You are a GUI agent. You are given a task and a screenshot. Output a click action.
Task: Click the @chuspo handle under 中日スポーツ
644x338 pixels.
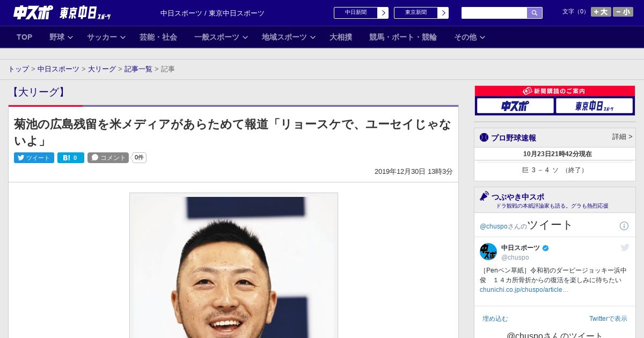tap(515, 258)
